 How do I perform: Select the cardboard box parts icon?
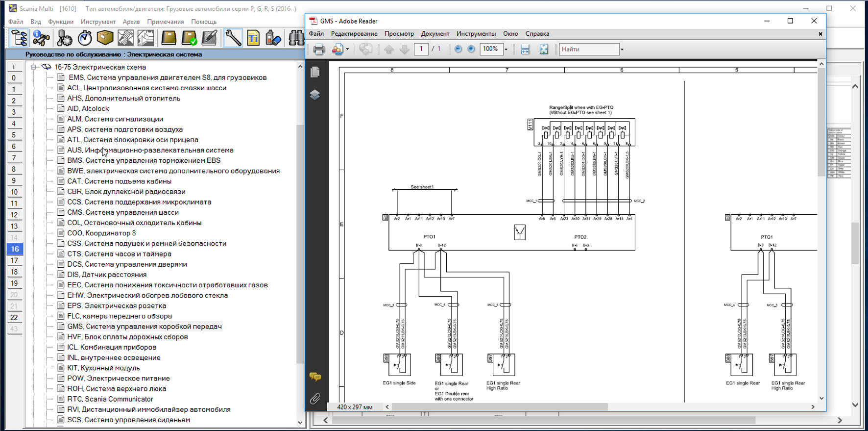point(105,38)
